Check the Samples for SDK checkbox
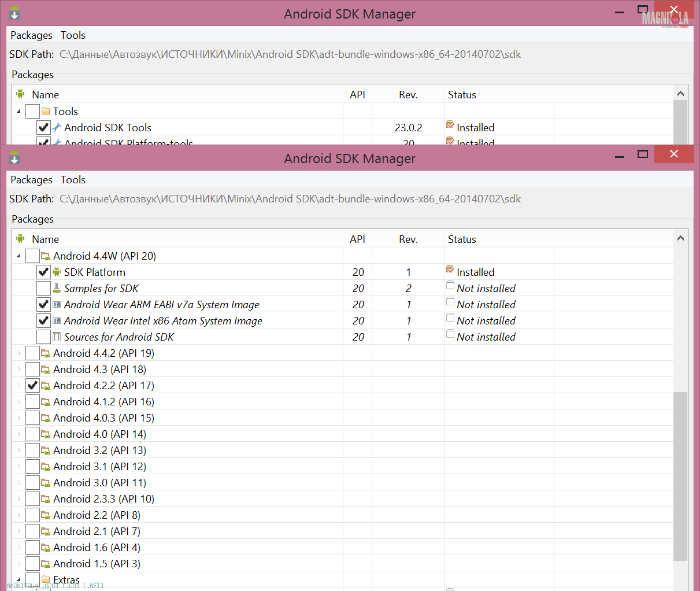 pyautogui.click(x=43, y=288)
